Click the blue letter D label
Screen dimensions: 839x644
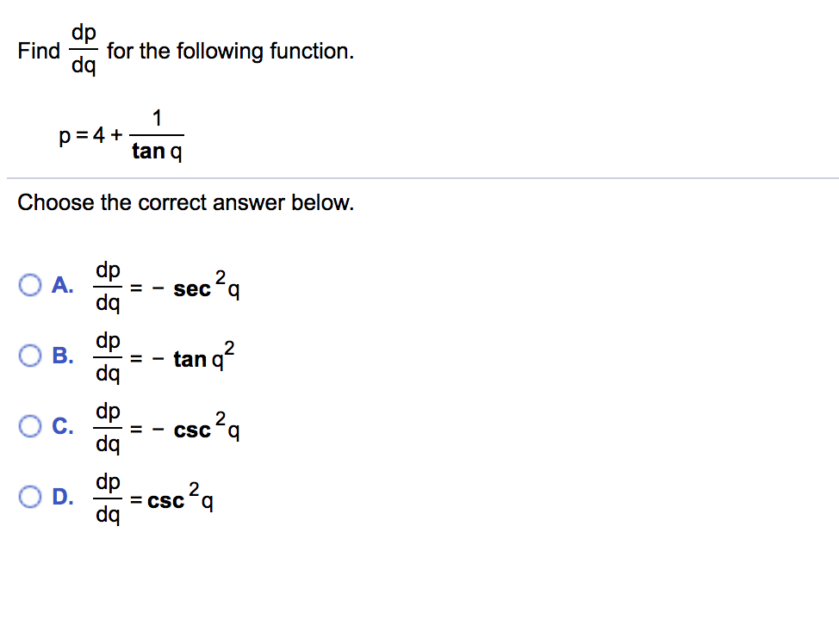(x=60, y=496)
